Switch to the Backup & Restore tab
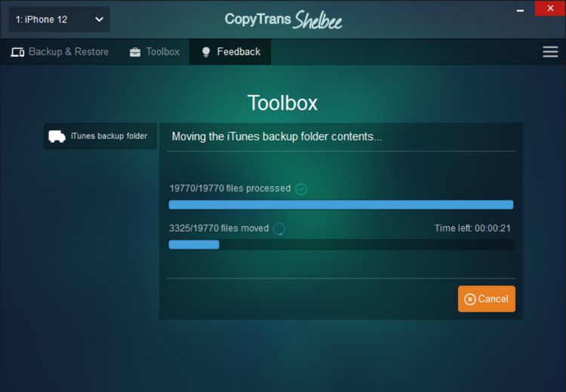 60,52
